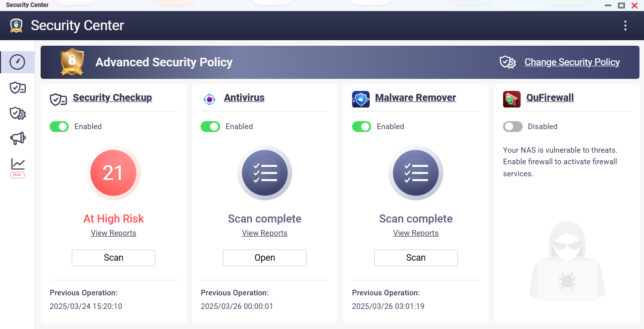Image resolution: width=644 pixels, height=329 pixels.
Task: Open the three-dot more options menu
Action: click(625, 26)
